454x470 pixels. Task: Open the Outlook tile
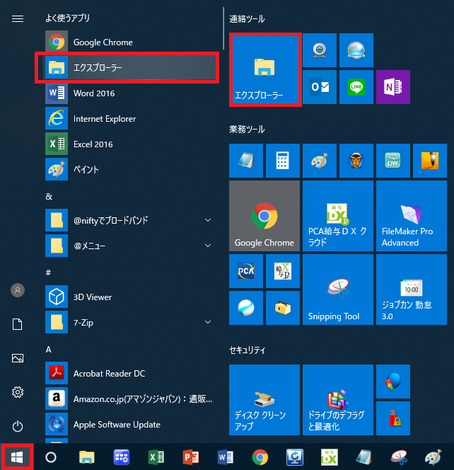click(x=319, y=87)
